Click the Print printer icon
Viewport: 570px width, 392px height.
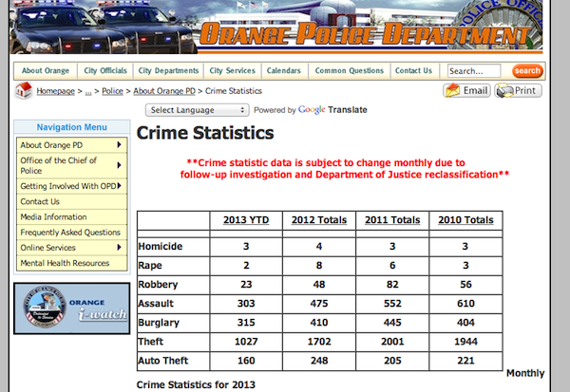[504, 90]
